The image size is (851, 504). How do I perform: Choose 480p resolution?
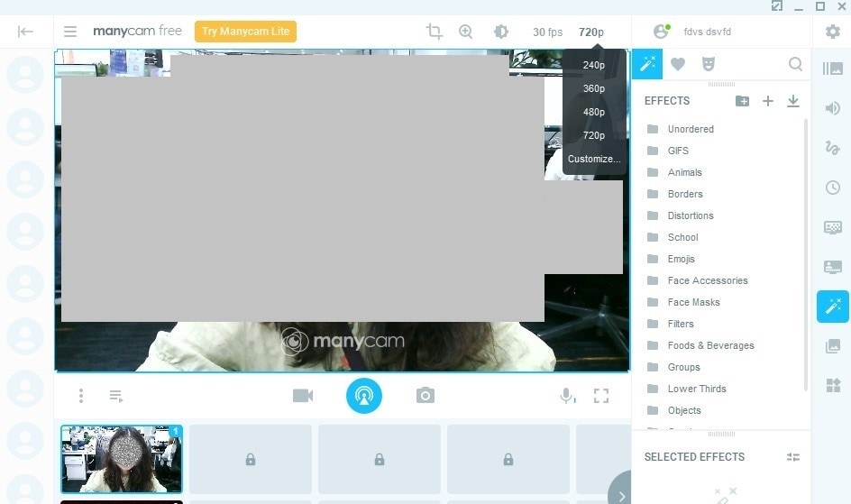[x=594, y=112]
